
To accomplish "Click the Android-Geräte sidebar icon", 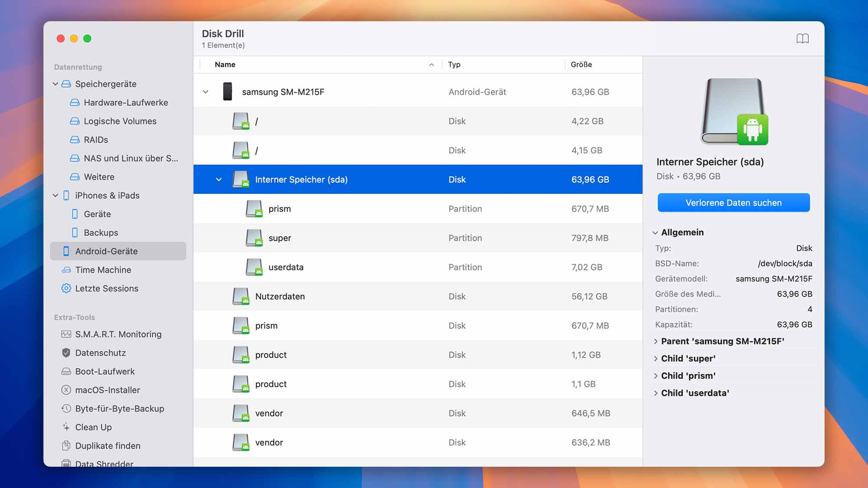I will pyautogui.click(x=66, y=251).
